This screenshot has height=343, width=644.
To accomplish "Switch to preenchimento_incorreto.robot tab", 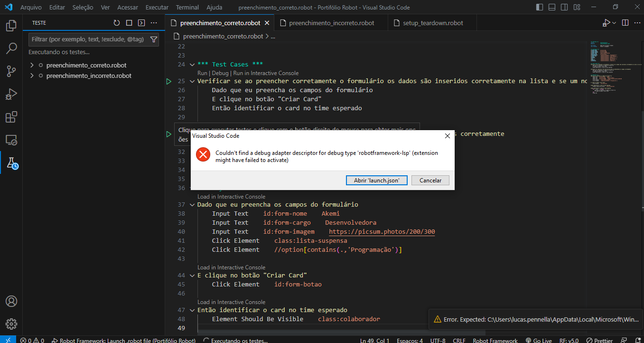I will (331, 23).
